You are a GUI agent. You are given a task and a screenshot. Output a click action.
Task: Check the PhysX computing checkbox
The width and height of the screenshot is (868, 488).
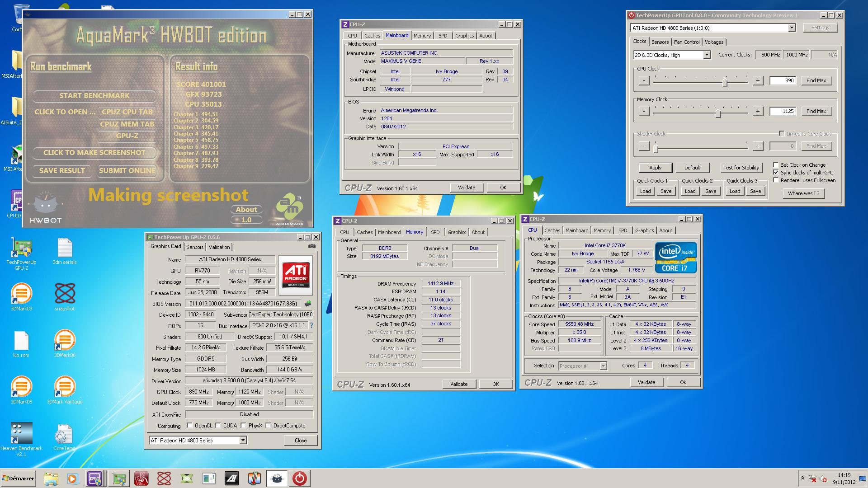click(243, 426)
